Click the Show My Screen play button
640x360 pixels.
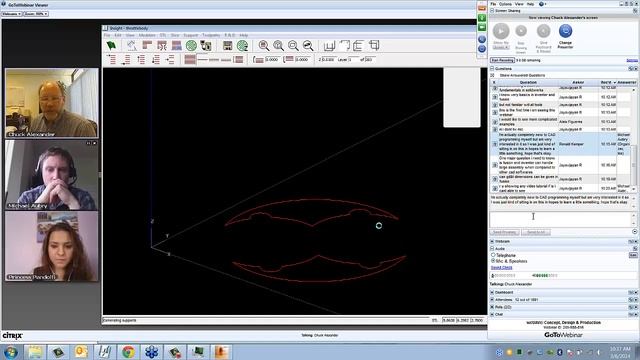(x=501, y=31)
